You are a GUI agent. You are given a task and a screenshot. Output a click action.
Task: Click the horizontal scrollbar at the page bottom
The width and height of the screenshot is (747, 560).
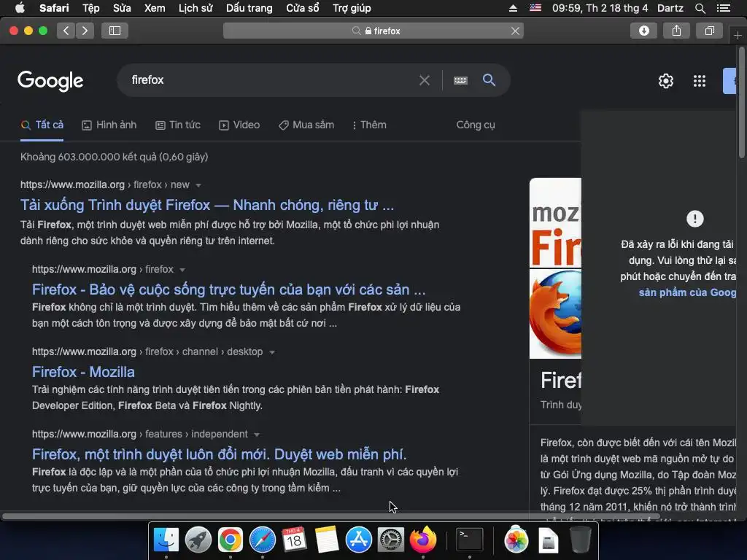(331, 516)
